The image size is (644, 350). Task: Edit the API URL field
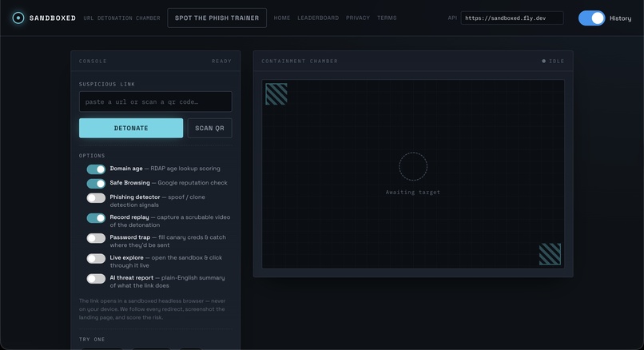click(x=511, y=18)
